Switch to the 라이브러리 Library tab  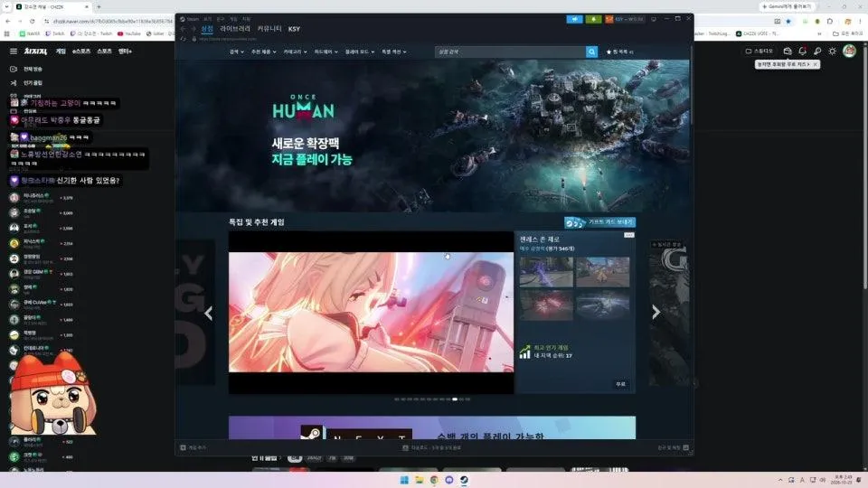[x=235, y=29]
